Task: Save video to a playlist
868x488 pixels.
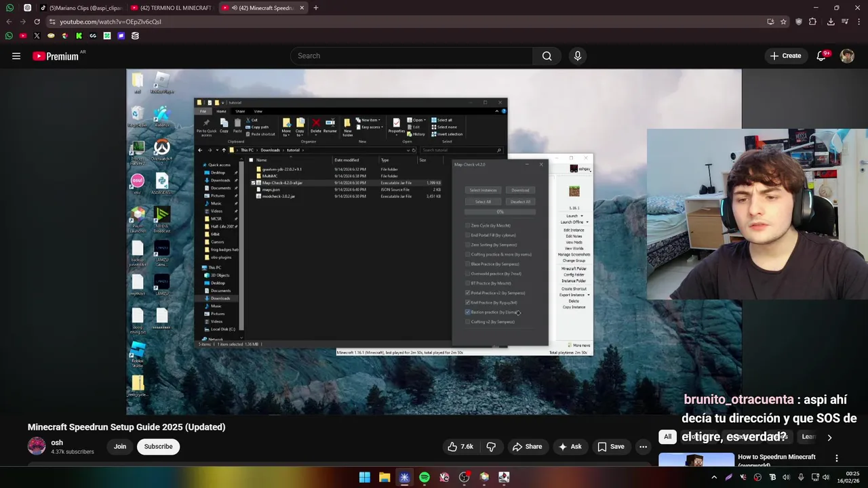Action: 610,447
